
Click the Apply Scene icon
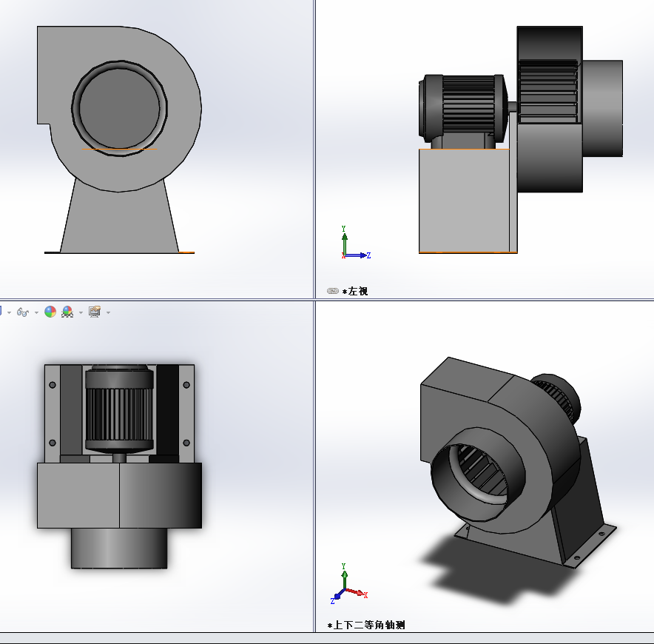(x=67, y=312)
